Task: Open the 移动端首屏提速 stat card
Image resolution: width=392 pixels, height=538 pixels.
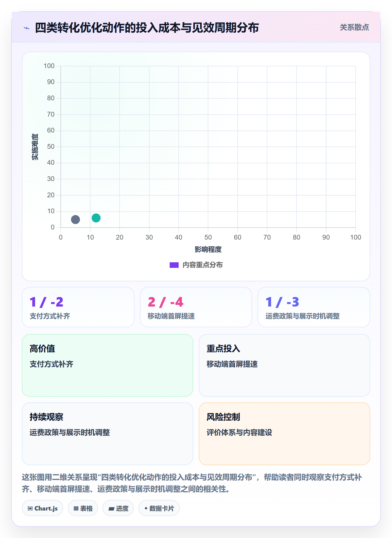Action: point(196,307)
